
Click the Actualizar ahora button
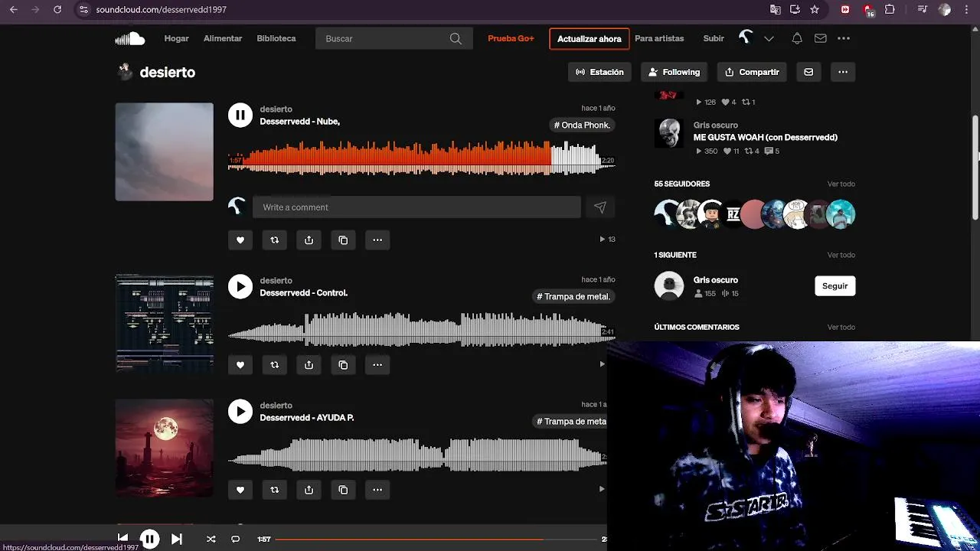pyautogui.click(x=589, y=39)
